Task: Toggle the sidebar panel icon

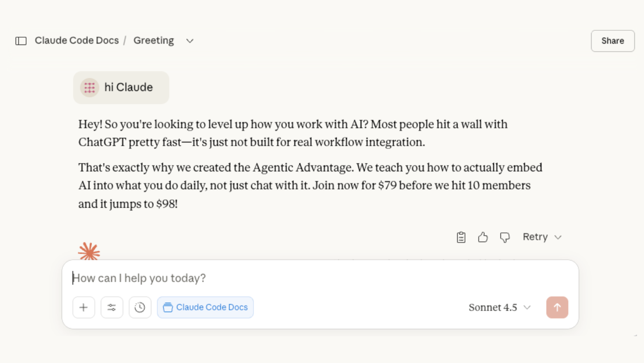Action: (21, 41)
